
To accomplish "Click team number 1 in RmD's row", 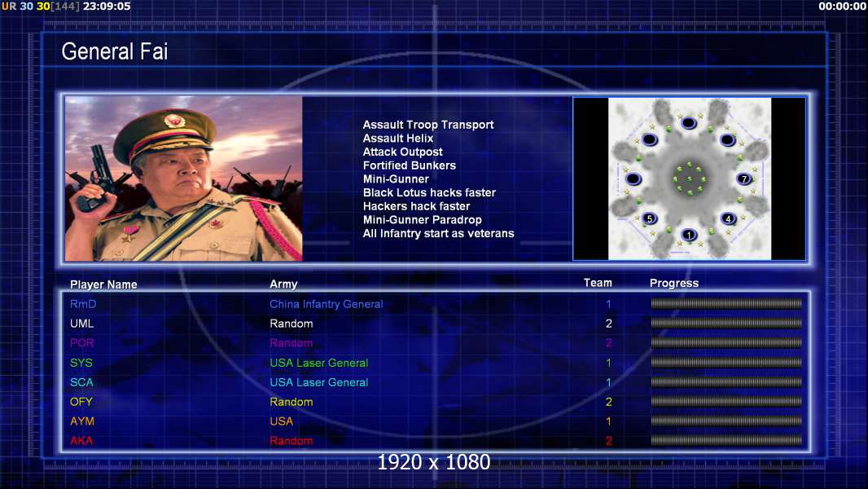I will click(608, 304).
